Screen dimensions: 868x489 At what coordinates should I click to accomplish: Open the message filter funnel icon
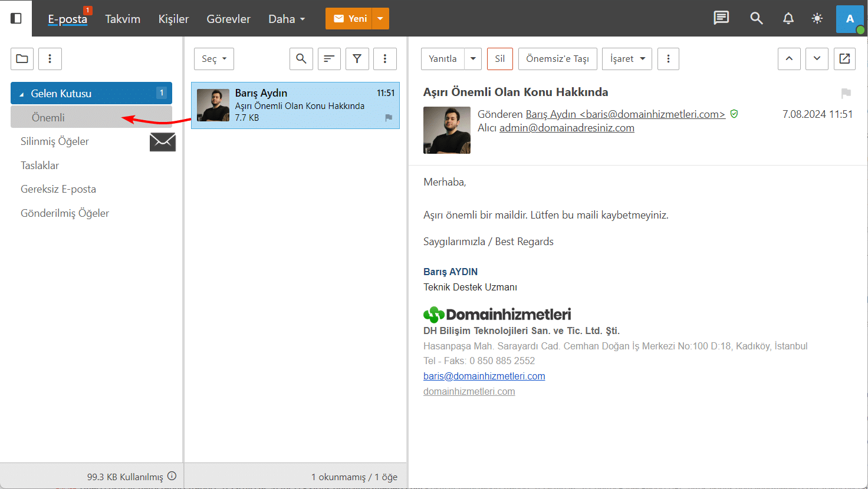pos(357,59)
